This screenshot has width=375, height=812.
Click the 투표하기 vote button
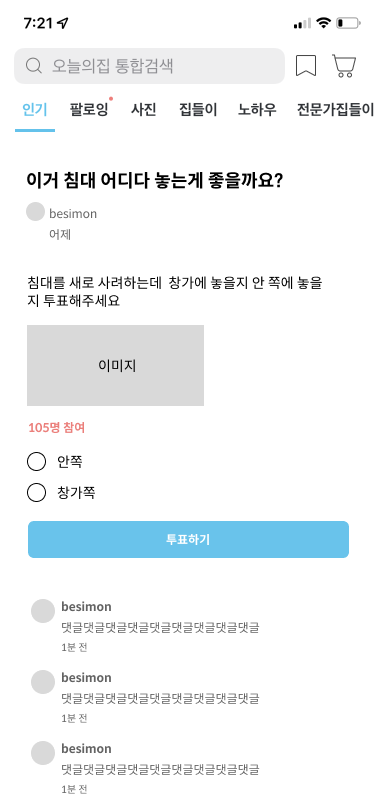click(x=189, y=539)
